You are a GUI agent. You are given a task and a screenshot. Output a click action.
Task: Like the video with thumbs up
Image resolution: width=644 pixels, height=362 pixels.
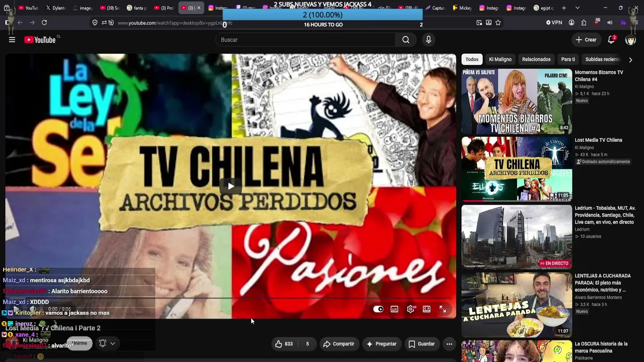pos(284,344)
